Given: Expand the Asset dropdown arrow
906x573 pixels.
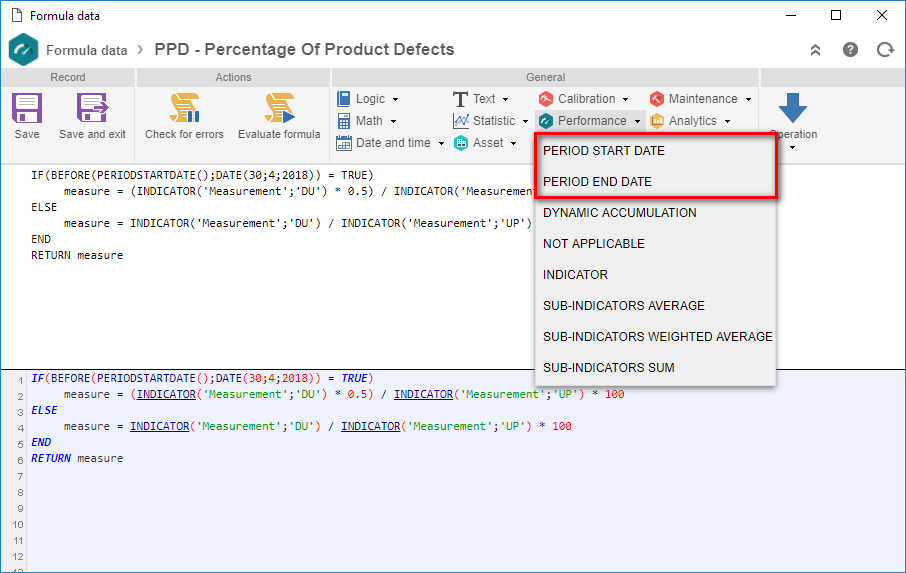Looking at the screenshot, I should tap(513, 143).
